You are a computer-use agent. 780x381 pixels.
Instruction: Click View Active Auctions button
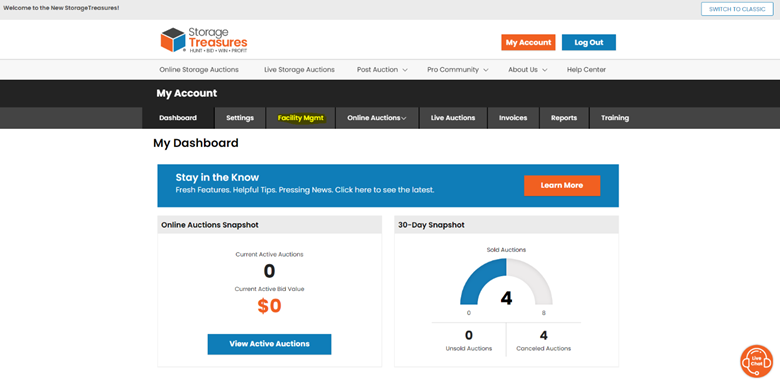[269, 344]
